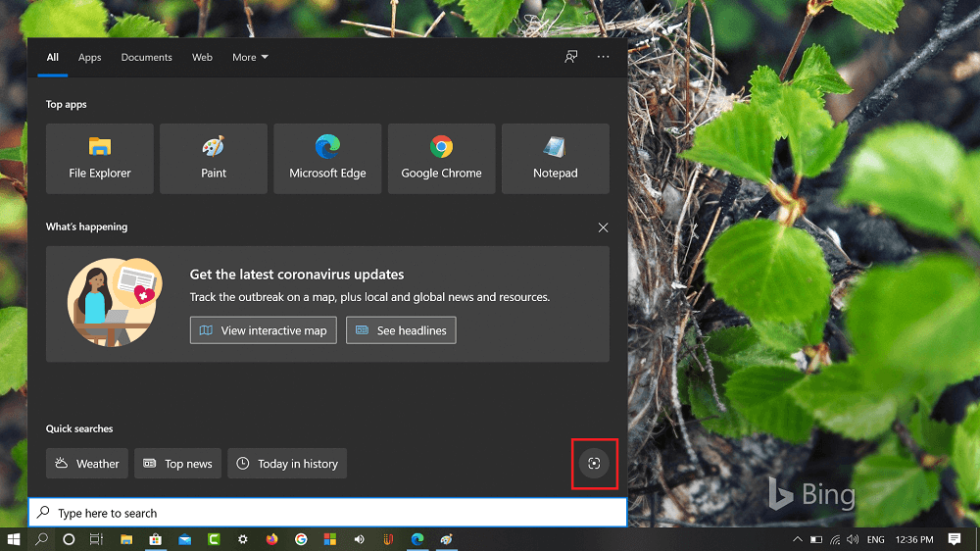This screenshot has width=980, height=551.
Task: Click the See headlines button
Action: (x=401, y=330)
